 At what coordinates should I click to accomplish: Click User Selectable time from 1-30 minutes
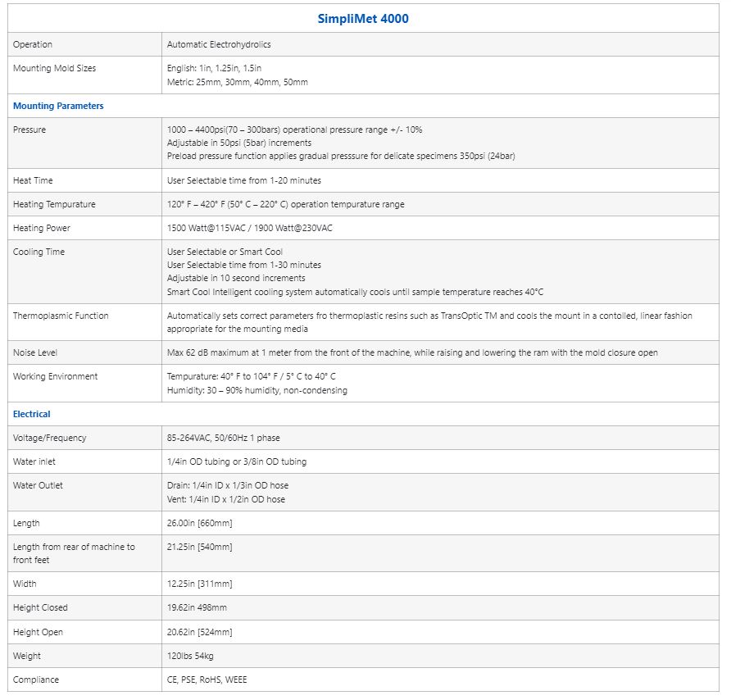click(244, 265)
